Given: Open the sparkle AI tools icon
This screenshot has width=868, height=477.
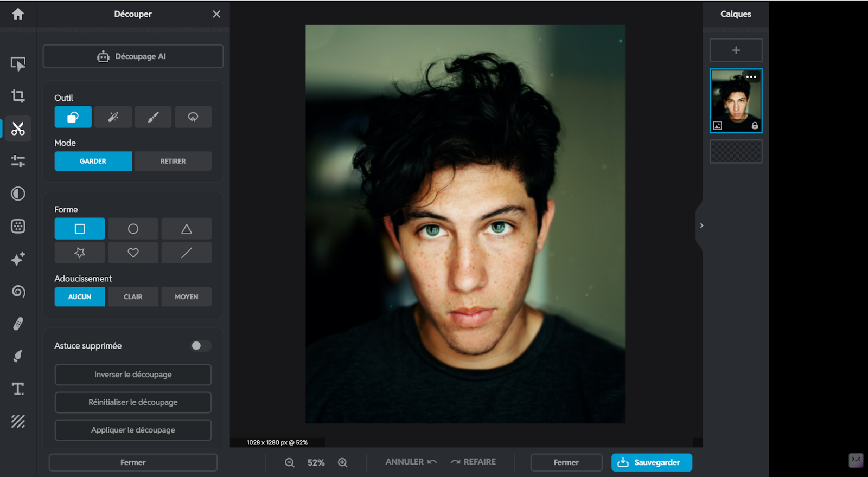Looking at the screenshot, I should pos(18,259).
